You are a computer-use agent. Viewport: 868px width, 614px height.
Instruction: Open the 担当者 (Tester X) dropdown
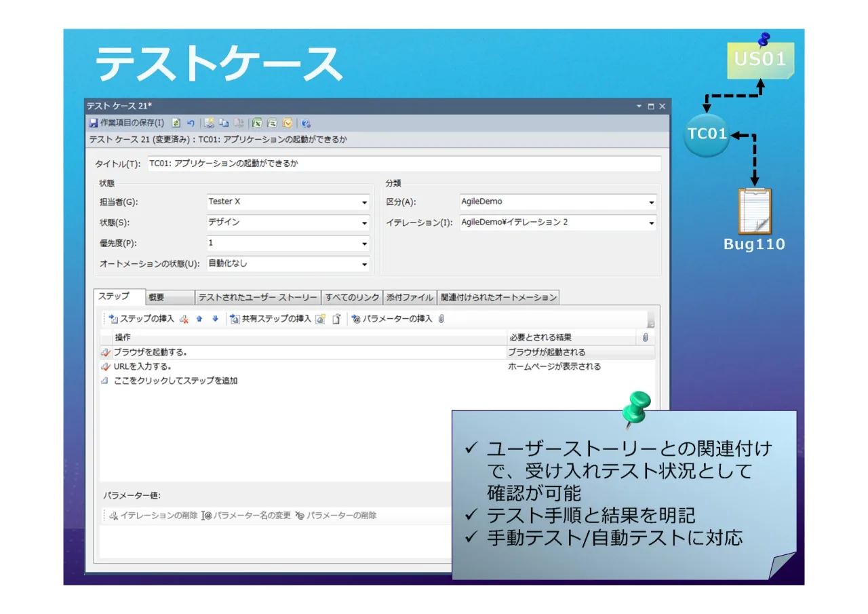click(364, 203)
